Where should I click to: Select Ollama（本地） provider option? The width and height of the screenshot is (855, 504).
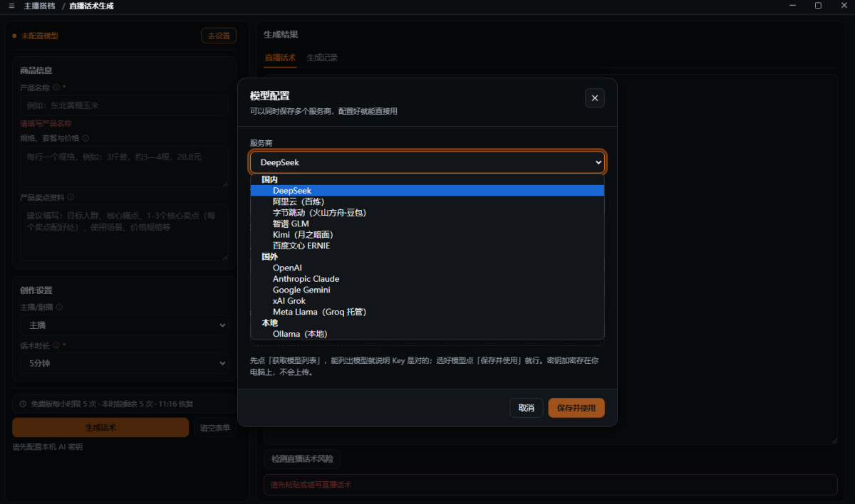(x=427, y=334)
